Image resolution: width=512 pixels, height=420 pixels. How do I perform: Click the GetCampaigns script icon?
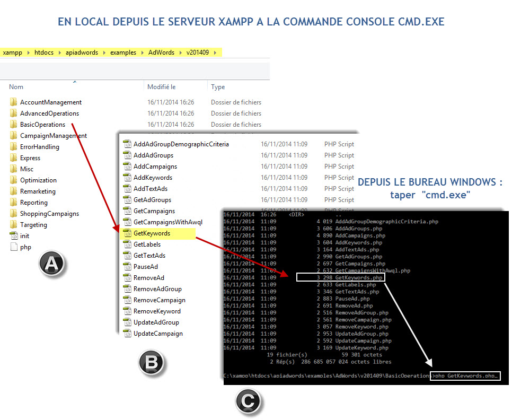(127, 211)
